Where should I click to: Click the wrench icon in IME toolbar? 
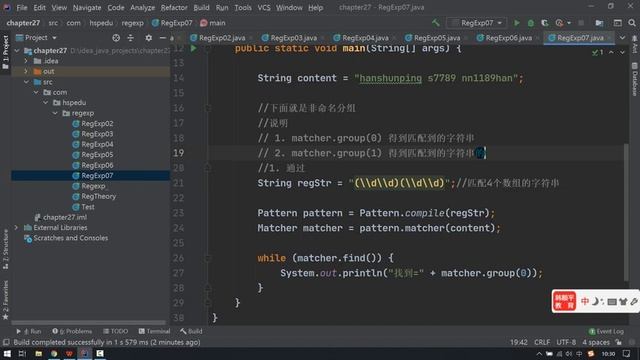click(633, 301)
